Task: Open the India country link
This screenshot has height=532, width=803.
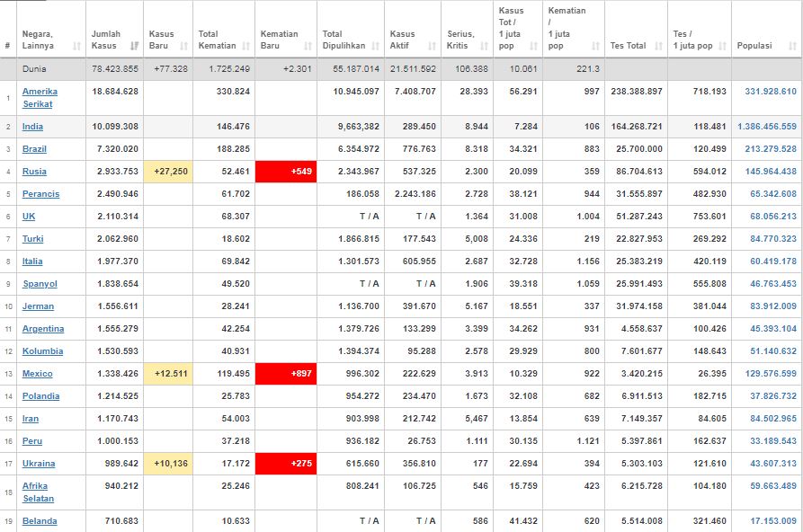Action: click(x=32, y=127)
